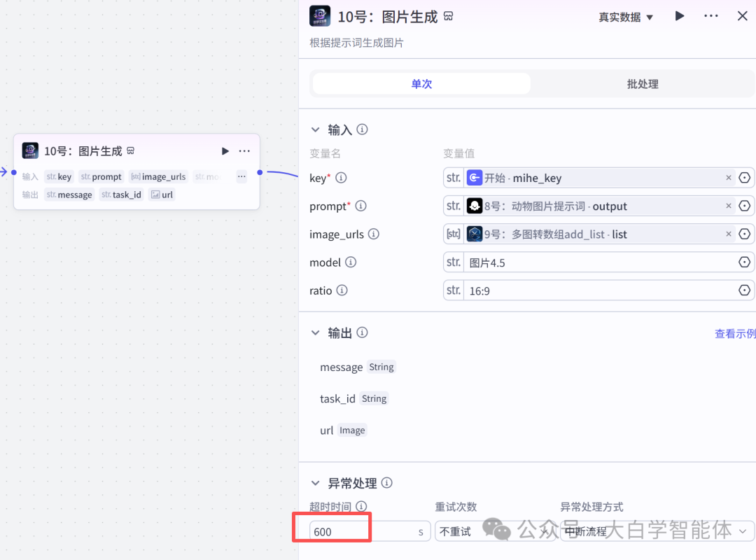The image size is (756, 560).
Task: Select the key tag on canvas node
Action: pos(59,176)
